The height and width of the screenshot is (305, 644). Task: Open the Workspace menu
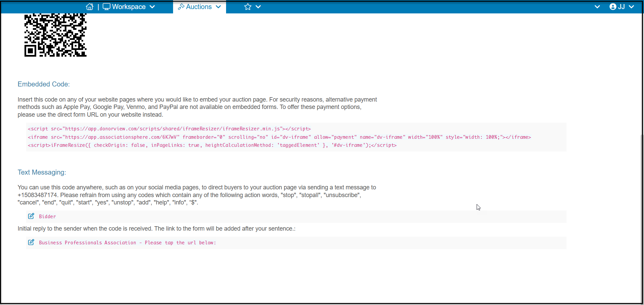(129, 7)
